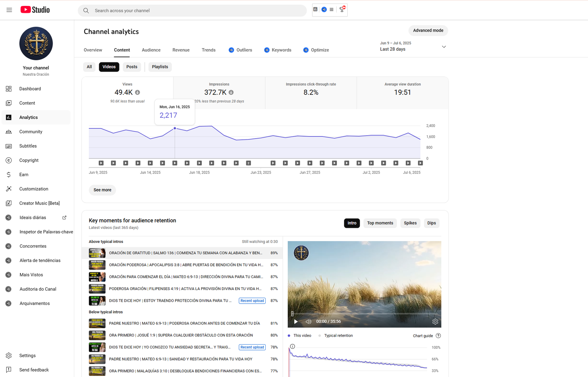Open the trophy icon with red badge
Image resolution: width=588 pixels, height=377 pixels.
tap(342, 10)
